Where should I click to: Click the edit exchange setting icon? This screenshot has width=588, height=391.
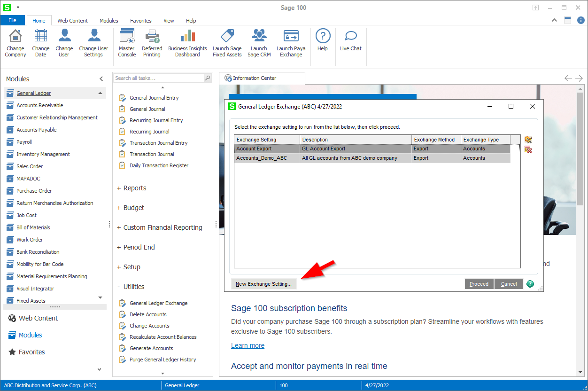[528, 140]
